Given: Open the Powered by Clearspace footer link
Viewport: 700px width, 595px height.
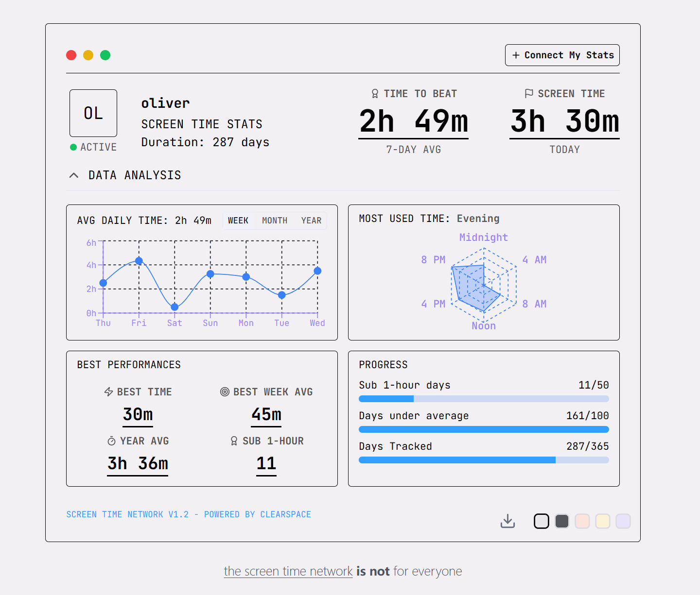Looking at the screenshot, I should click(189, 514).
